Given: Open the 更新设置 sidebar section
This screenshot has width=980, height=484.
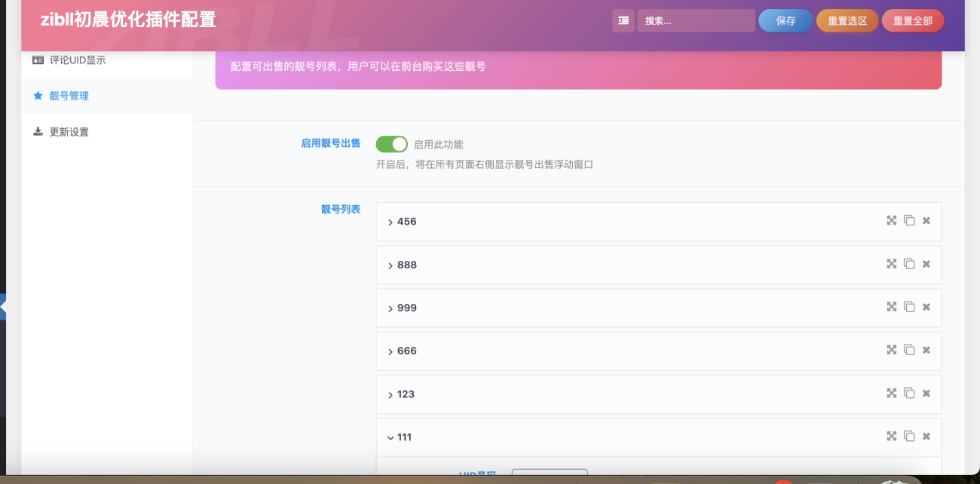Looking at the screenshot, I should coord(69,131).
